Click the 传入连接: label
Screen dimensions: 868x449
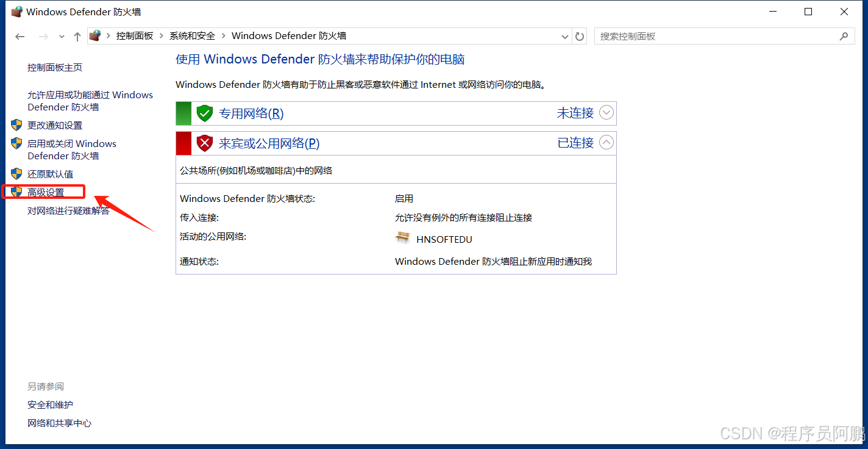199,218
